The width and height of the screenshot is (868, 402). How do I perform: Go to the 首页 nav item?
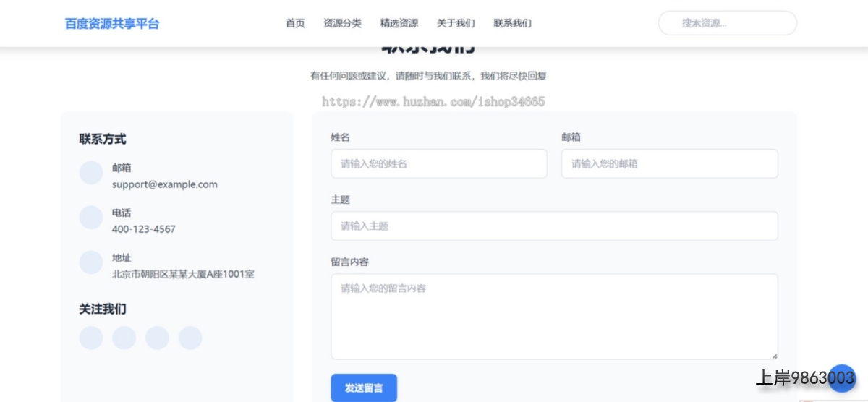295,23
